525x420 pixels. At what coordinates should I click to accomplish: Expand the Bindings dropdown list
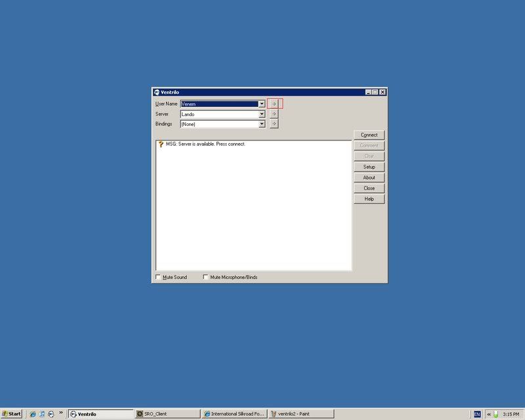[x=262, y=124]
